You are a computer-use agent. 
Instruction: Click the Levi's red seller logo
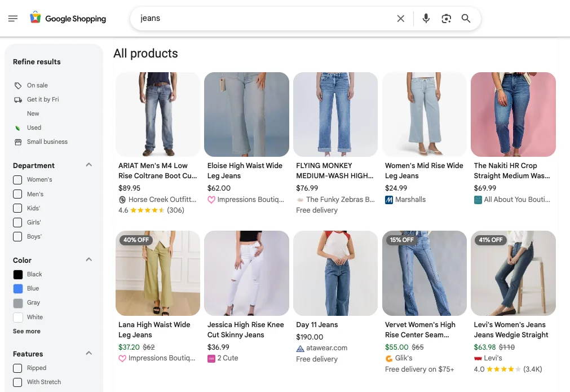click(478, 358)
